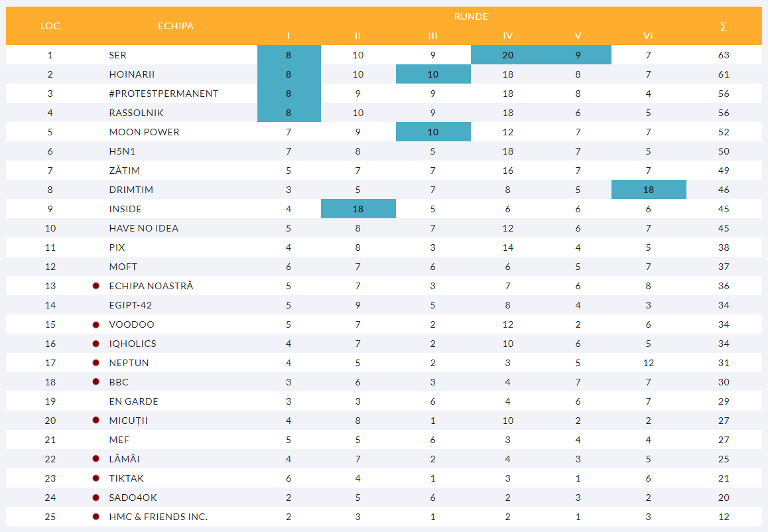Click MOON POWER's total score 52
The height and width of the screenshot is (532, 768).
[724, 132]
